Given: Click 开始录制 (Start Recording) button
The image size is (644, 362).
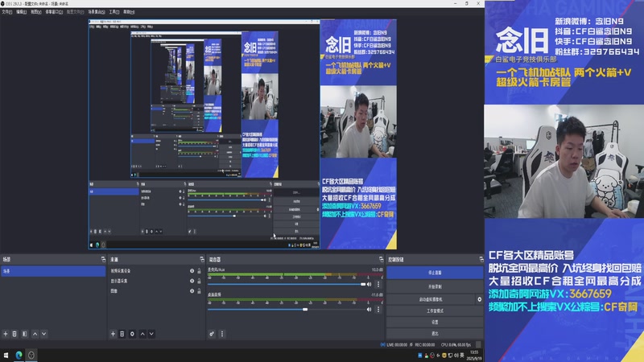Looking at the screenshot, I should pyautogui.click(x=435, y=286).
